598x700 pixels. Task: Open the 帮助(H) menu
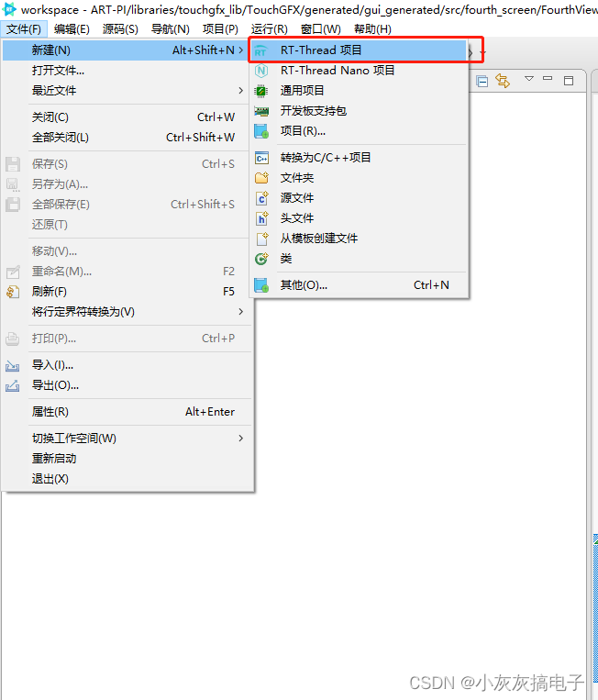[x=372, y=29]
